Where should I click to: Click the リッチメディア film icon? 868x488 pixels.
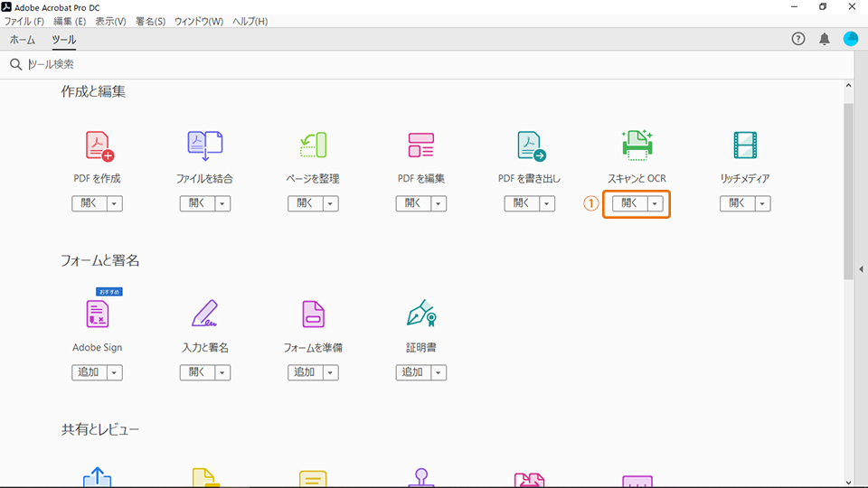pos(745,145)
